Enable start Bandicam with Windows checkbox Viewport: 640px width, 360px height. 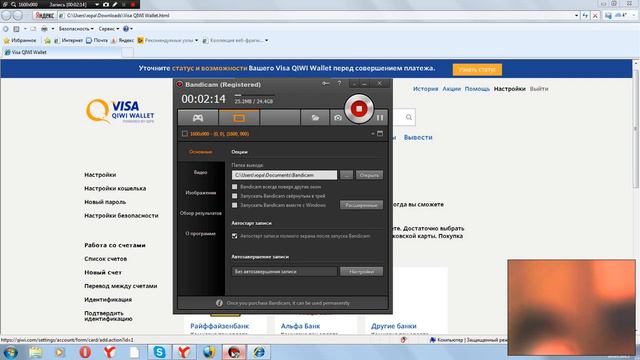pos(235,205)
